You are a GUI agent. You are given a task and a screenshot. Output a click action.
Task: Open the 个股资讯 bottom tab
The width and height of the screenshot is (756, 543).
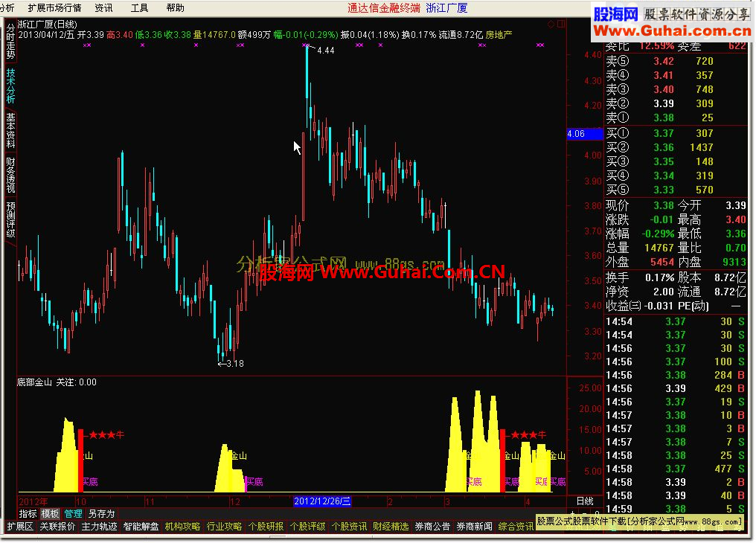349,527
